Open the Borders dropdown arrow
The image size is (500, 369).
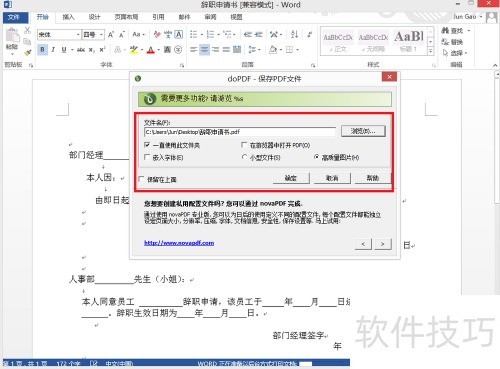297,50
